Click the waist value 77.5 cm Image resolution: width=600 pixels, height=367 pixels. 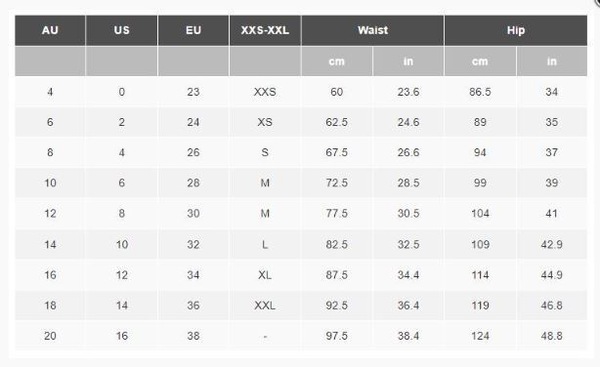click(337, 213)
